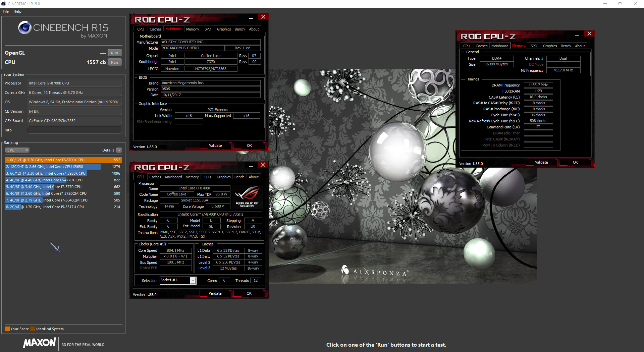Viewport: 644px width, 352px height.
Task: Click OK in Memory CPU-Z window
Action: [575, 162]
